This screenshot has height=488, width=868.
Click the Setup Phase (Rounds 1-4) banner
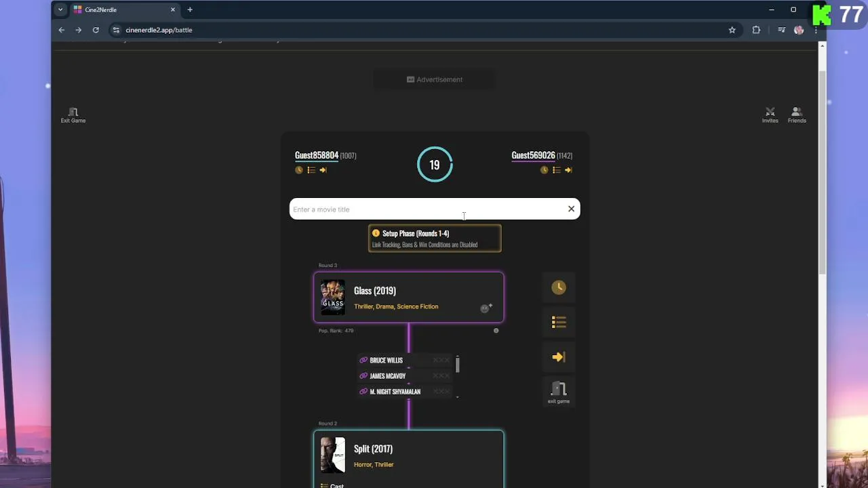[x=435, y=239]
